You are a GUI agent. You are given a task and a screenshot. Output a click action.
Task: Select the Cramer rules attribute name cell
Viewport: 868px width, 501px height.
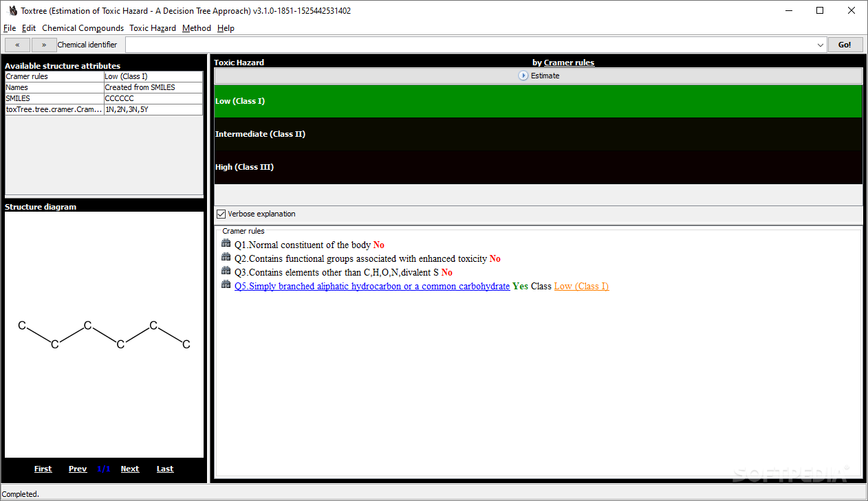click(x=54, y=76)
